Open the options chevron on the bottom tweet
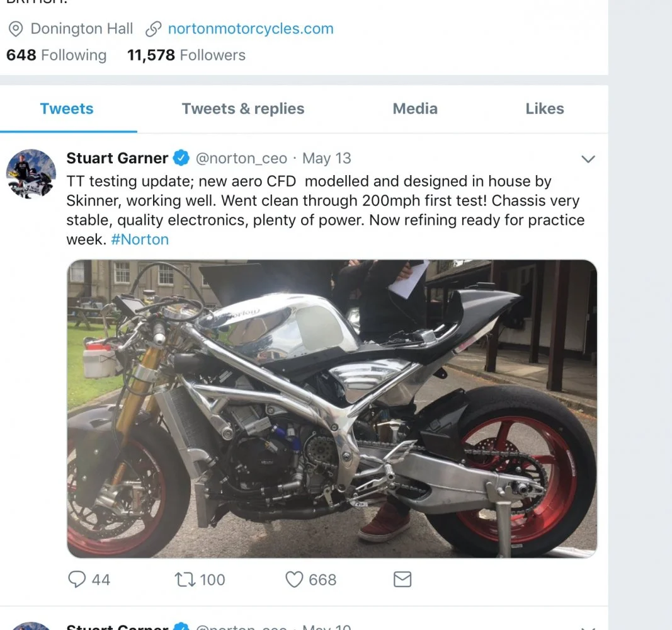This screenshot has width=672, height=630. coord(588,627)
